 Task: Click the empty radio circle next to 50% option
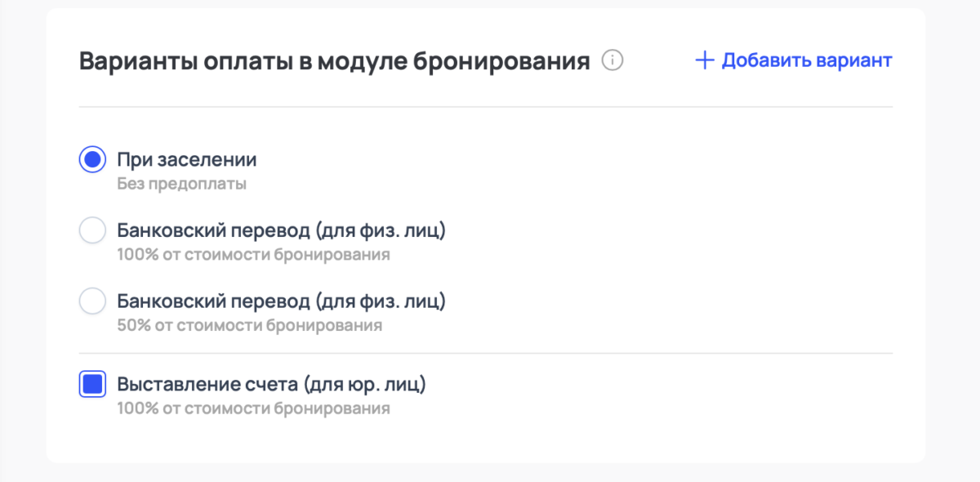[92, 301]
